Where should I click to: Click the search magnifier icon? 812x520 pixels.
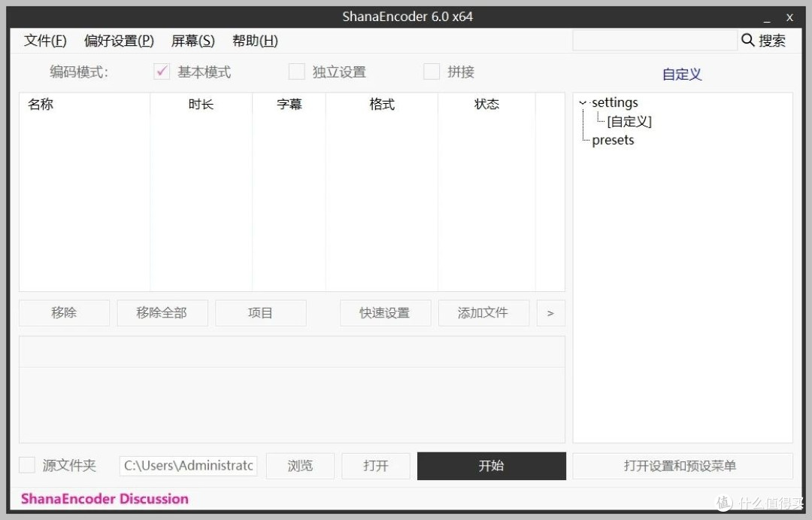[x=747, y=41]
